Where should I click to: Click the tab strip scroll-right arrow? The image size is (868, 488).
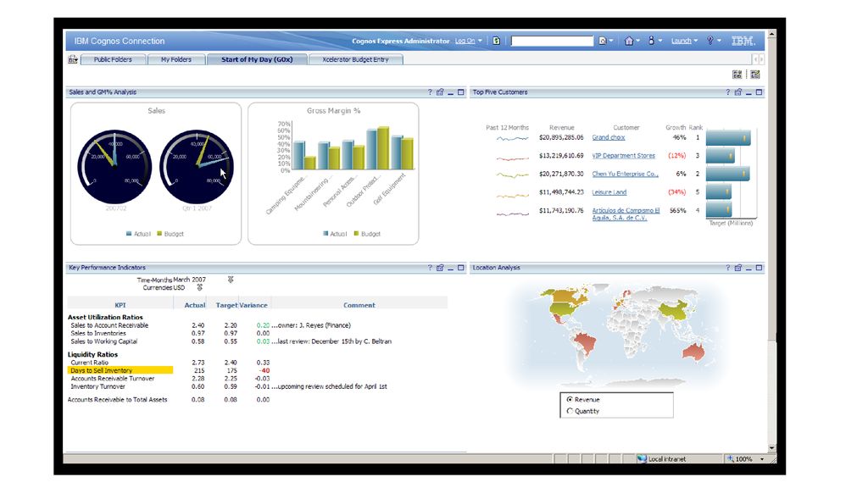pyautogui.click(x=762, y=59)
